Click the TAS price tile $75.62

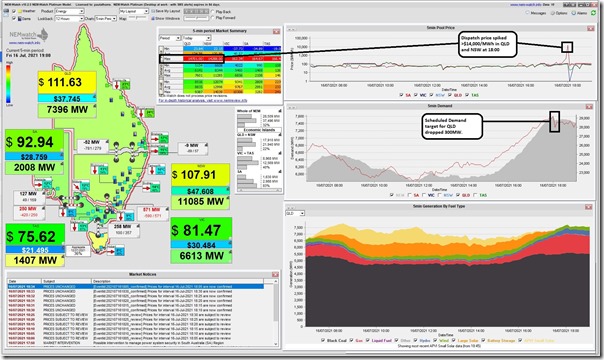[x=35, y=236]
